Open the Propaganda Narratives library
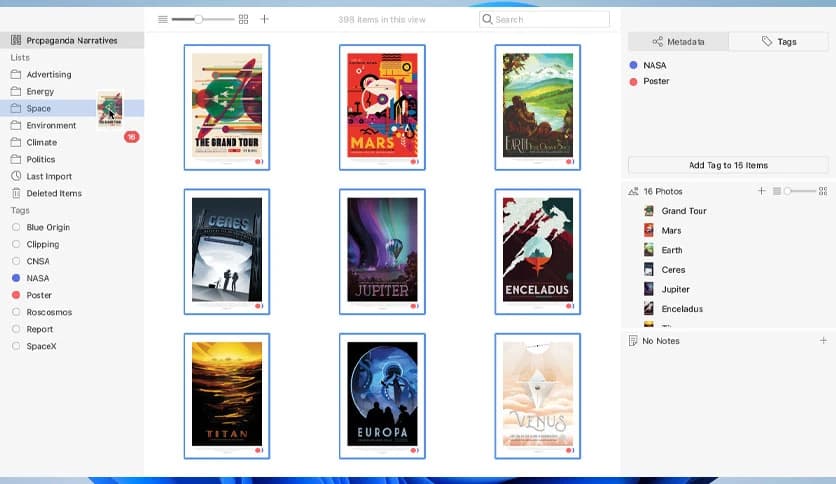This screenshot has width=836, height=484. click(x=72, y=40)
